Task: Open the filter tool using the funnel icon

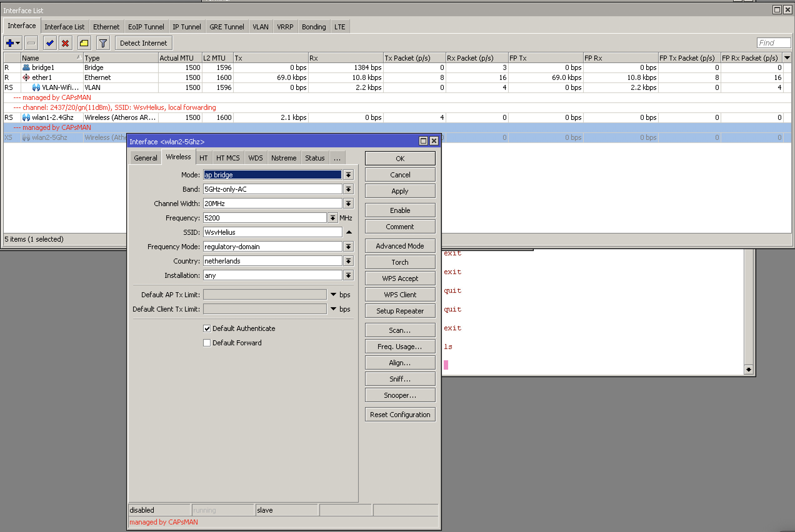Action: tap(103, 43)
